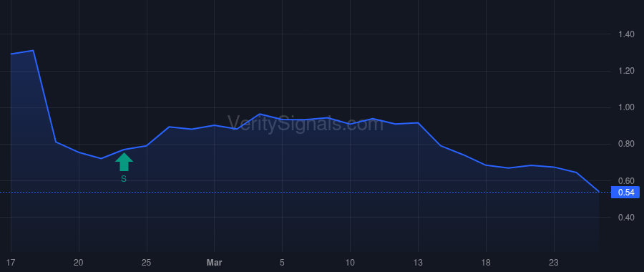Click the 1.00 price axis label
This screenshot has width=644, height=272.
[x=626, y=107]
